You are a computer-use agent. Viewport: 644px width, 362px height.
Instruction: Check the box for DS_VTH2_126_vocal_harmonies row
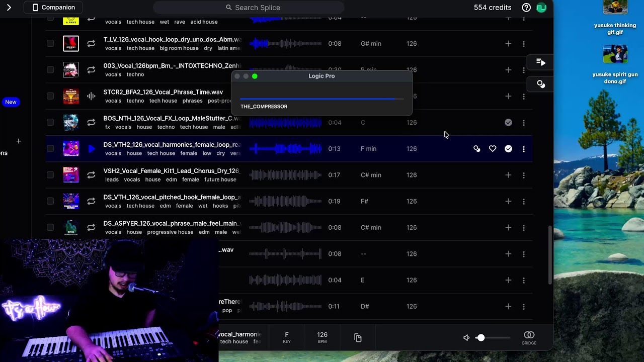click(50, 149)
